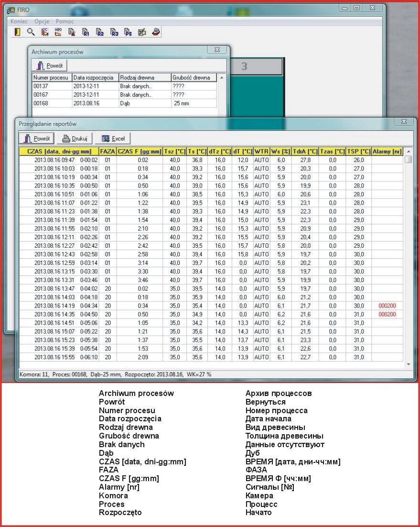Screen dimensions: 420x527
Task: Click Powrót in Archiwum procesów window
Action: 50,66
